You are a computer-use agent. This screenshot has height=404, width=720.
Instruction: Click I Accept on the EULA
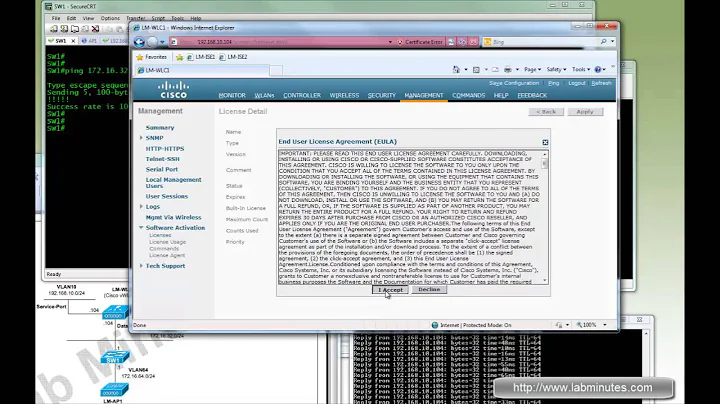[390, 290]
